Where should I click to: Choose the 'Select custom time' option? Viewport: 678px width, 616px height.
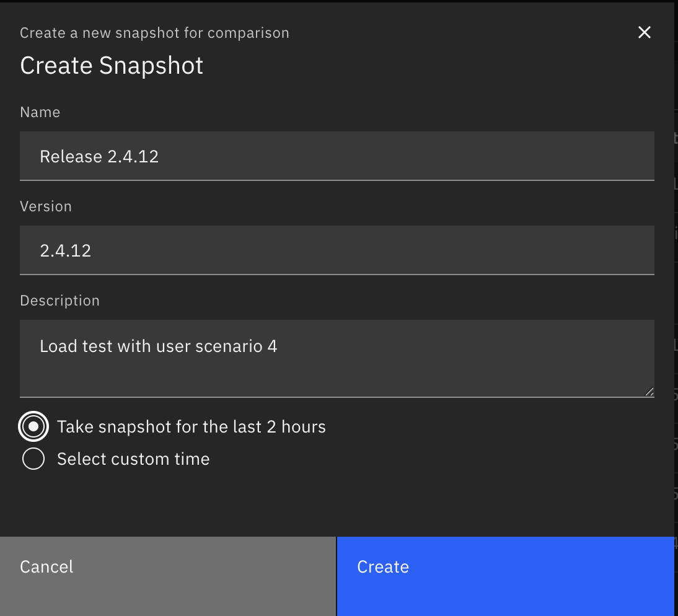point(33,459)
